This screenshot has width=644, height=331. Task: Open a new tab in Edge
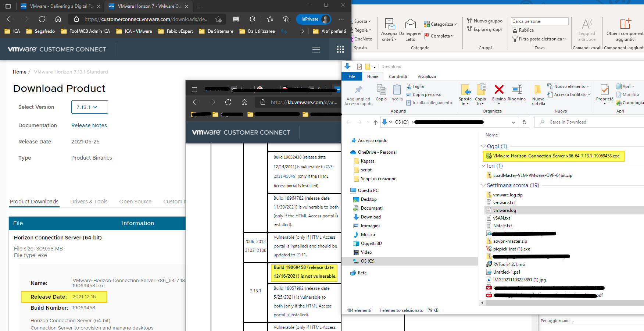coord(199,6)
